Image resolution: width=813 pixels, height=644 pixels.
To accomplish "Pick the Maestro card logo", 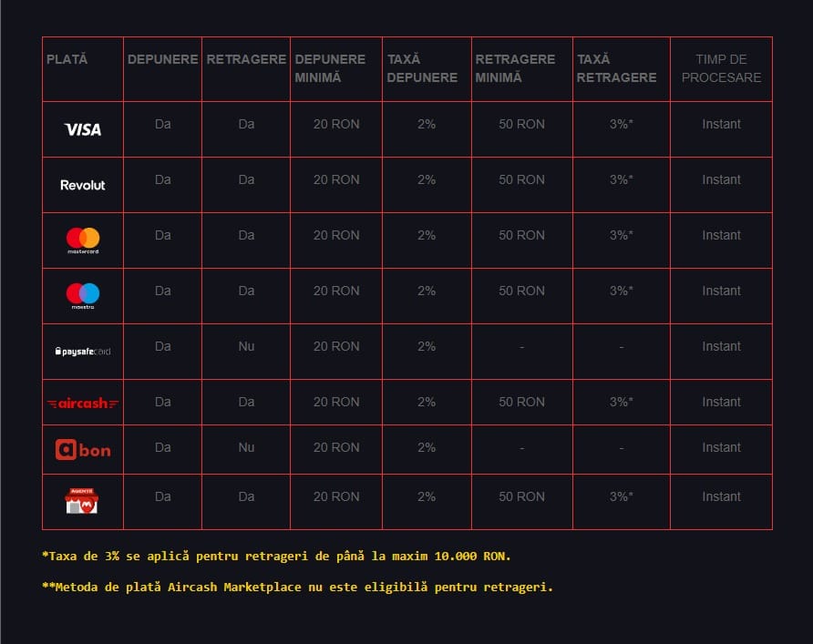I will click(83, 296).
